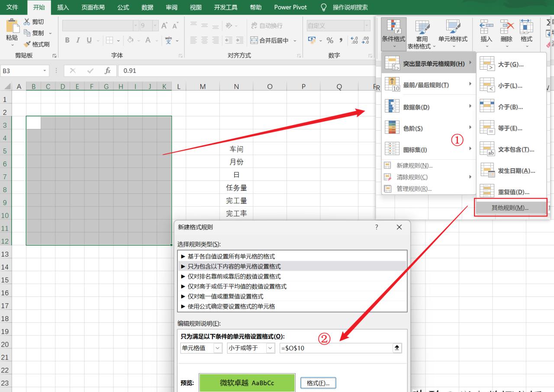Choose 图标集(I) menu item
The height and width of the screenshot is (392, 554).
tap(428, 150)
